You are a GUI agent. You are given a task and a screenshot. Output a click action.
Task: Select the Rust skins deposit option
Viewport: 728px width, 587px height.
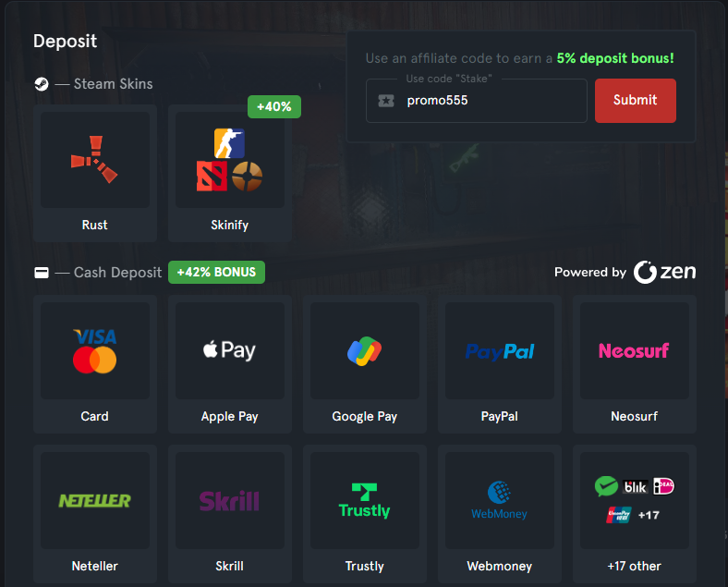95,173
